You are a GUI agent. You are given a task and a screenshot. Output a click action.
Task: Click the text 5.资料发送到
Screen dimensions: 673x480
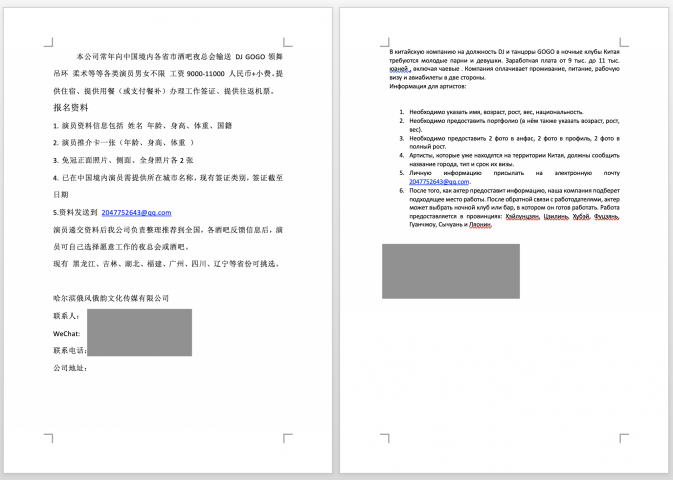pos(75,213)
